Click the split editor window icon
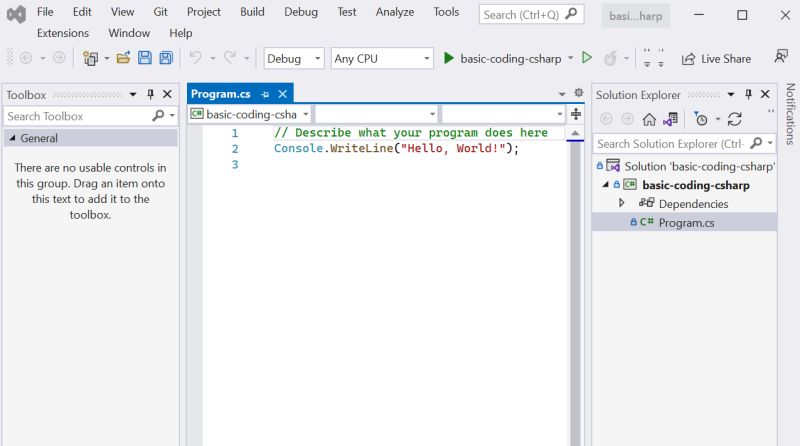This screenshot has height=446, width=800. tap(576, 114)
